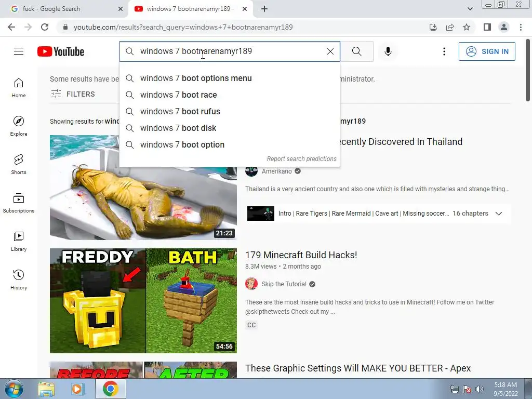Click the Chrome taskbar icon
This screenshot has width=532, height=399.
(x=111, y=389)
